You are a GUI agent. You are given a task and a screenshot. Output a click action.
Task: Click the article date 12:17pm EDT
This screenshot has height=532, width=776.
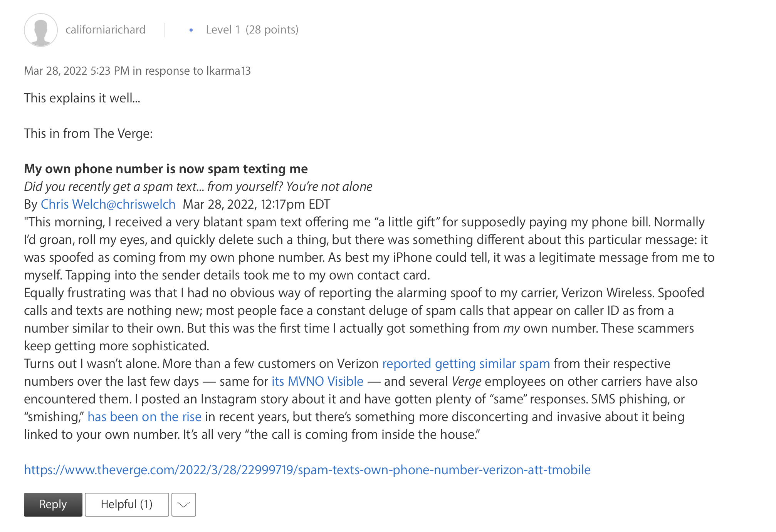[x=257, y=204]
